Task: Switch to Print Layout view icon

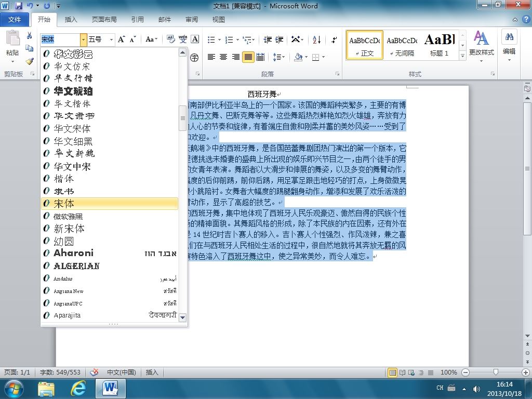Action: tap(393, 373)
